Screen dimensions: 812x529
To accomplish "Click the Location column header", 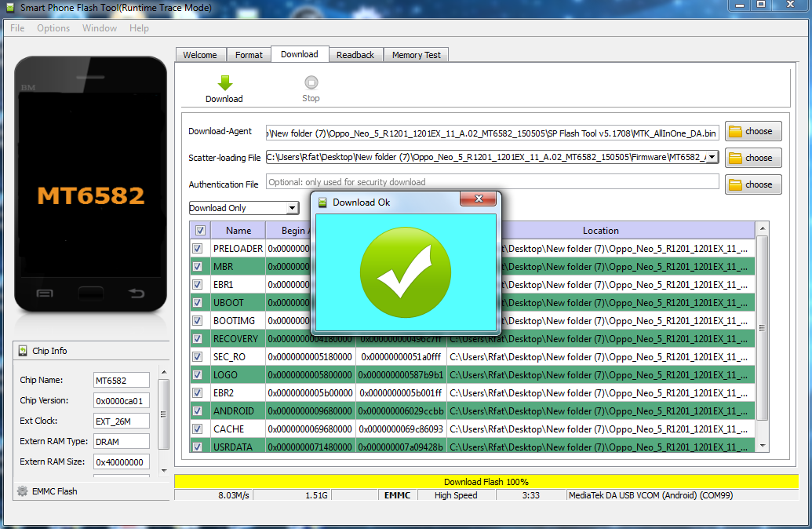I will tap(601, 231).
